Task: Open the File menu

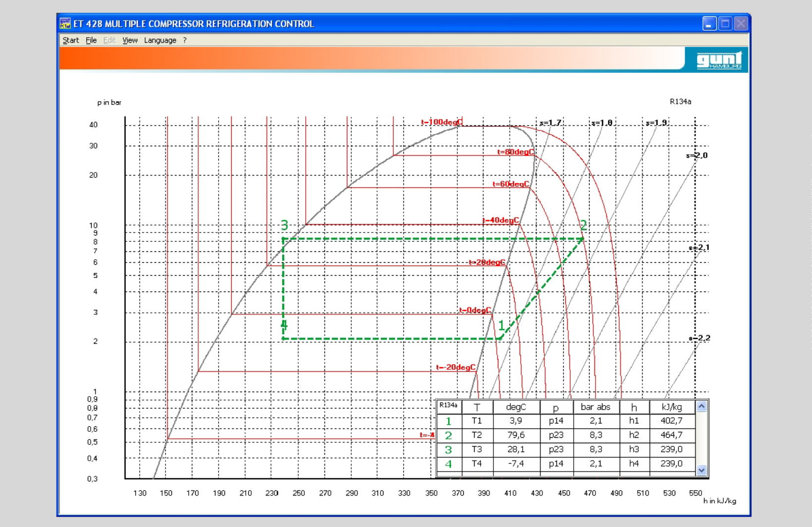Action: (91, 40)
